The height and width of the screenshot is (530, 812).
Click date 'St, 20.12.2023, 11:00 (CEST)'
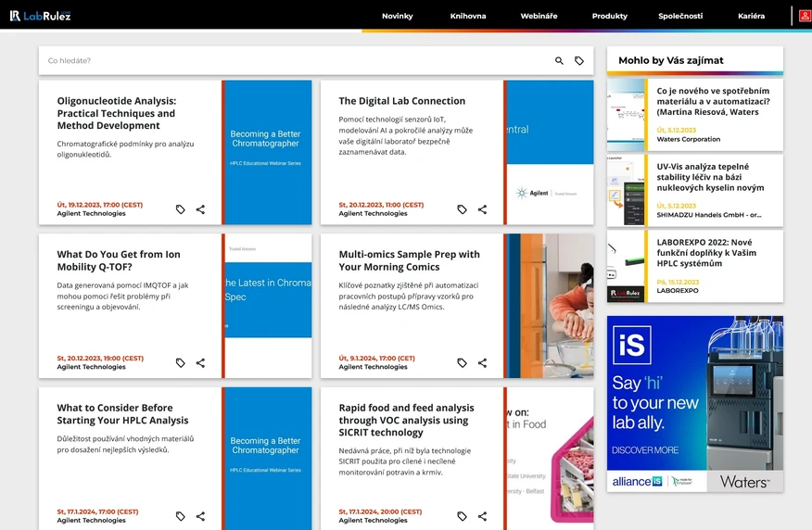coord(381,205)
